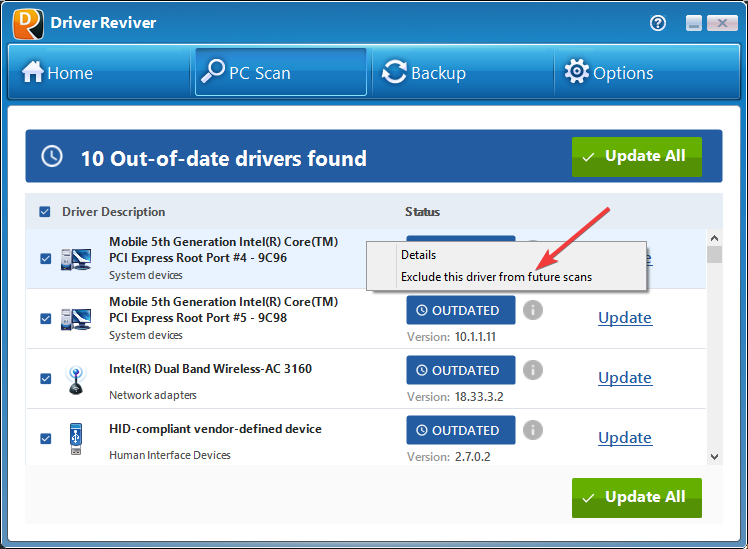Viewport: 748px width, 549px height.
Task: Open info icon for Wireless-AC 3160 driver
Action: [533, 370]
